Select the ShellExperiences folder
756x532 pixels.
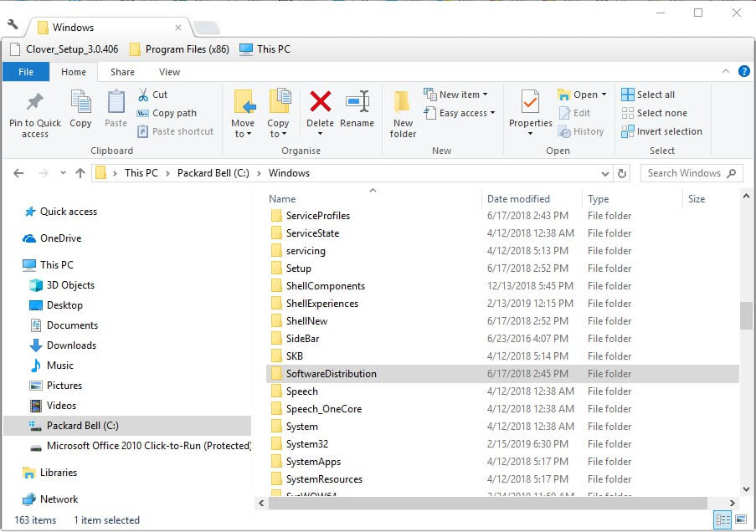(502, 303)
